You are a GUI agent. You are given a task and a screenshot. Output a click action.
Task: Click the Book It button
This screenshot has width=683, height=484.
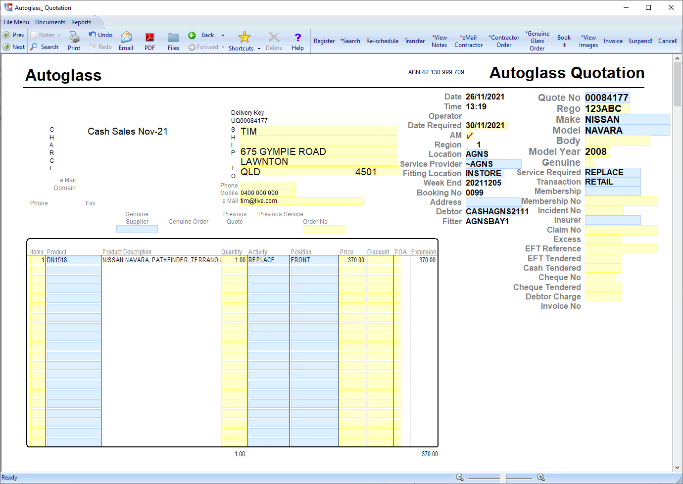click(x=564, y=41)
